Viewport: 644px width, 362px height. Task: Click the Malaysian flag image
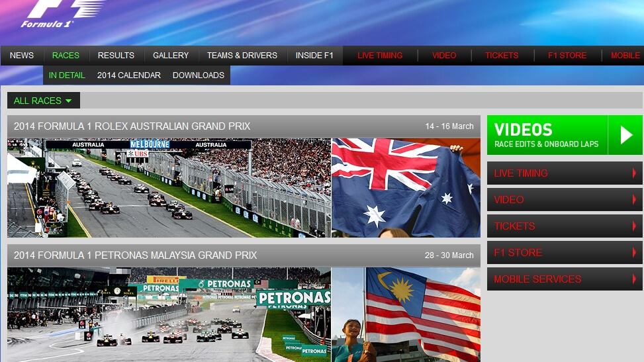406,315
